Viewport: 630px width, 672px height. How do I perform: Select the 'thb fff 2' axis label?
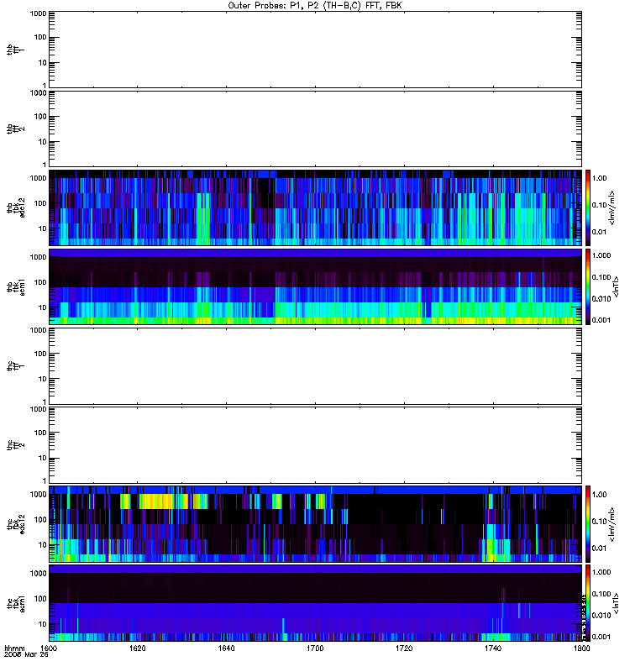coord(15,129)
